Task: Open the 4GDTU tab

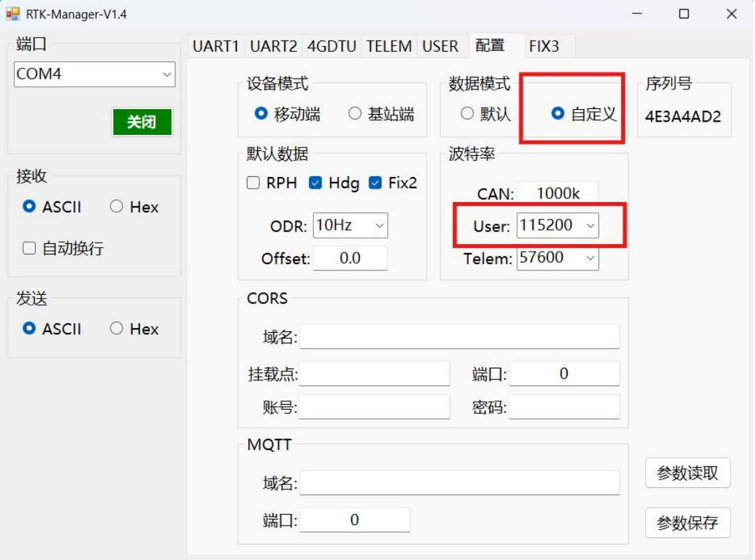Action: point(332,46)
